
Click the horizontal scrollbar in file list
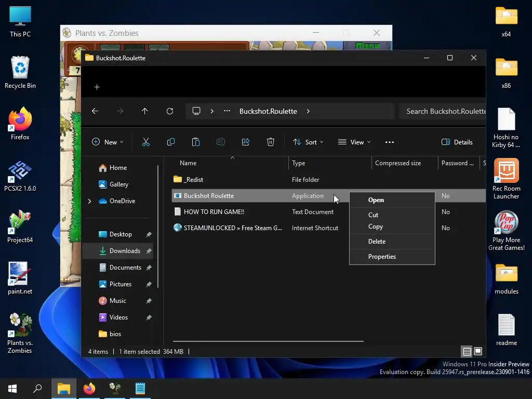tap(268, 341)
